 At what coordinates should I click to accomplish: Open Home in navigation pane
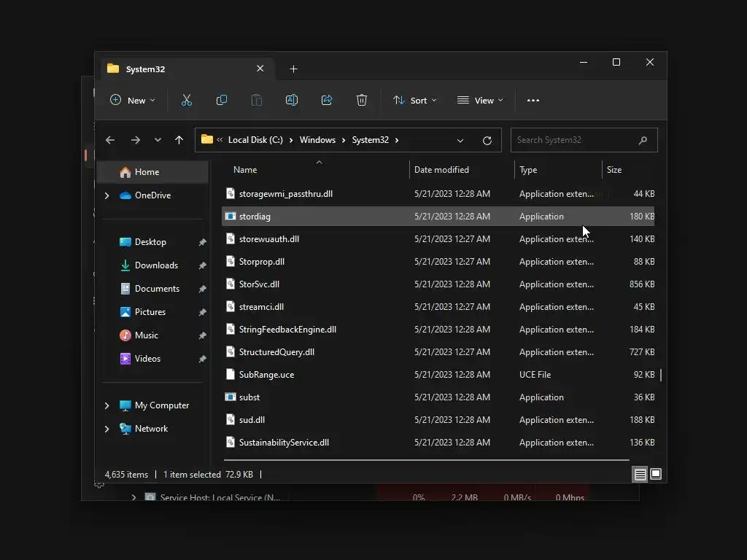[152, 172]
